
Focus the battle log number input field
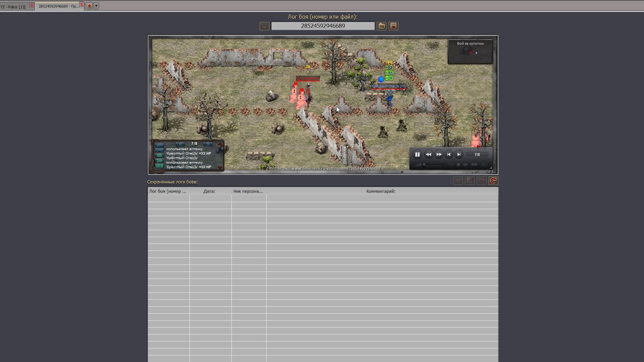coord(323,26)
